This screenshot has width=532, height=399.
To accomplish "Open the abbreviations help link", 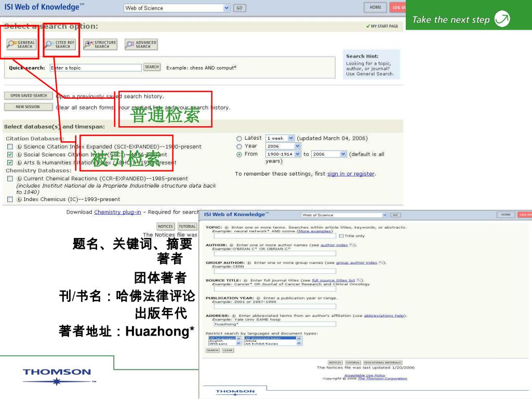I will (384, 315).
